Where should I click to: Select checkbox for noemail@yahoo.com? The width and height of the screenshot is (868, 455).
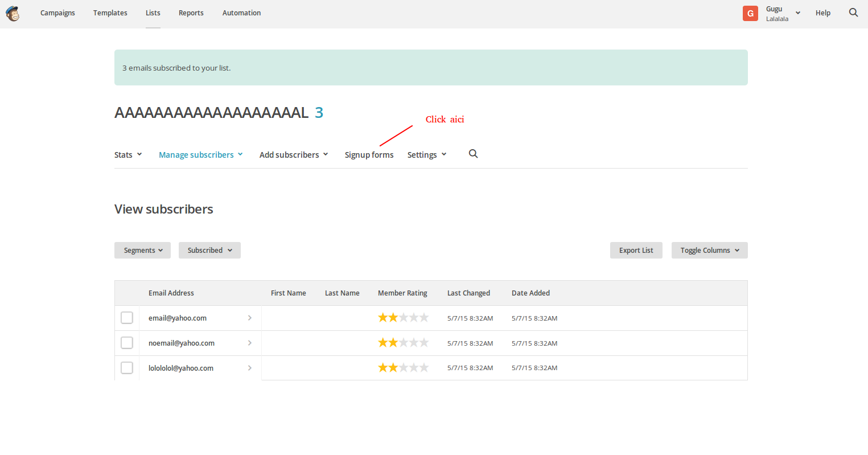127,343
